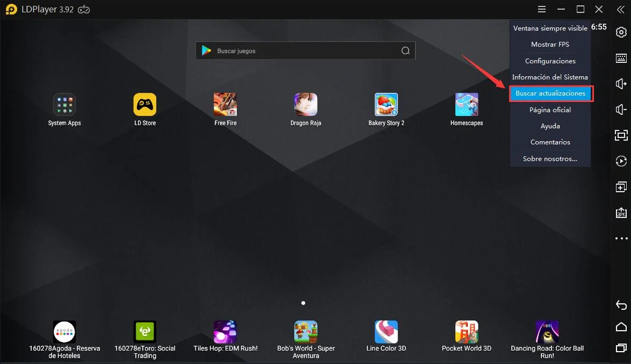This screenshot has height=364, width=631.
Task: Go back with the Android back button
Action: [x=621, y=305]
